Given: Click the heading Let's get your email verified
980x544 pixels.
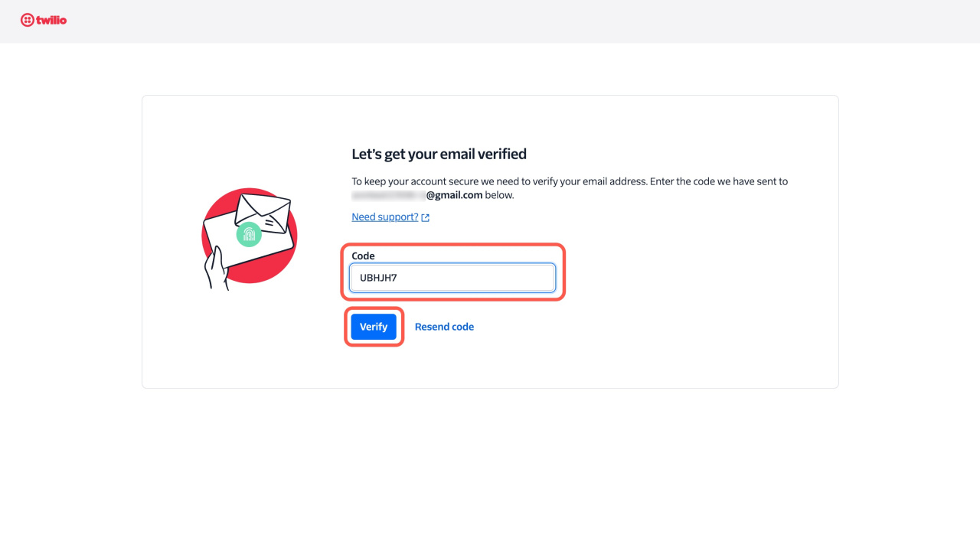Looking at the screenshot, I should [x=439, y=154].
